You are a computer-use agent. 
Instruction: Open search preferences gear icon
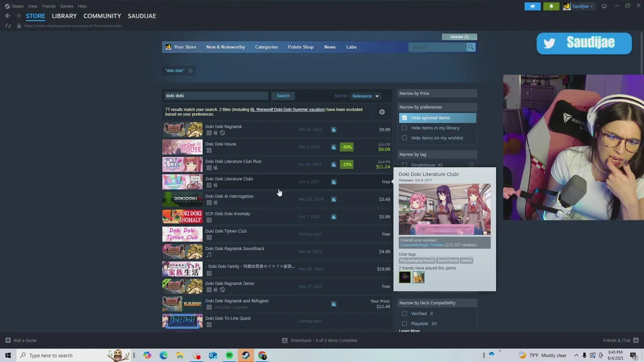(x=382, y=112)
